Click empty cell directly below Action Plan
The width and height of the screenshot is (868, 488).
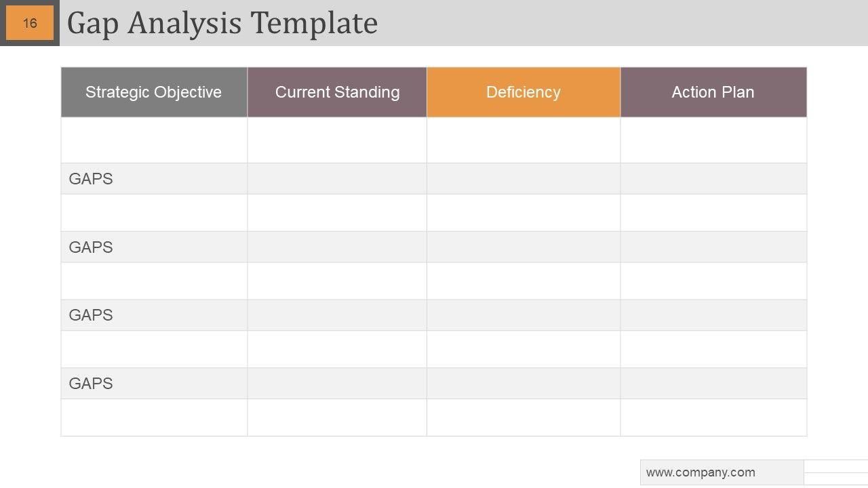(x=713, y=140)
